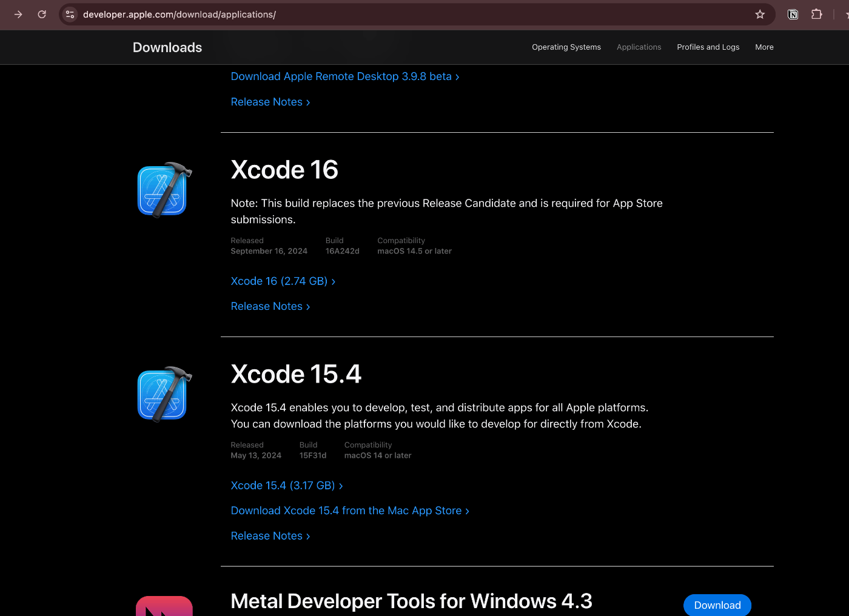Open Release Notes for Apple Remote Desktop
Viewport: 849px width, 616px height.
pos(270,102)
